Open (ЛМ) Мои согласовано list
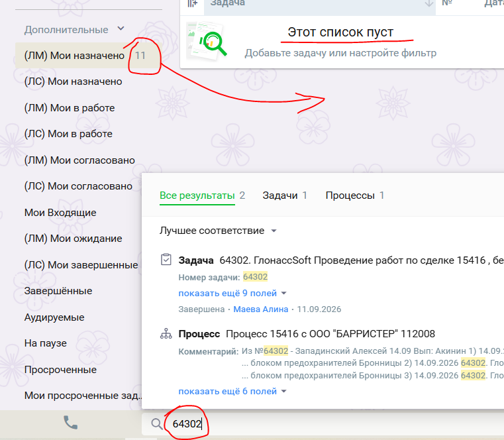The image size is (504, 440). point(79,160)
